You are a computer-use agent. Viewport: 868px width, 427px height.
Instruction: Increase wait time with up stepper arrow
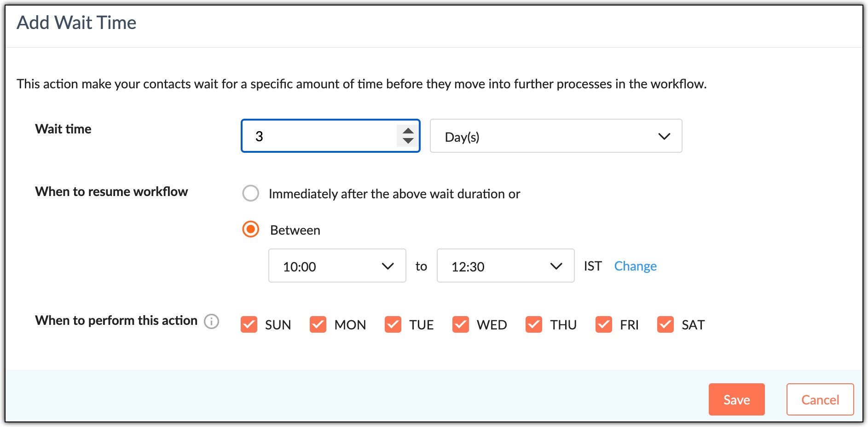point(408,131)
